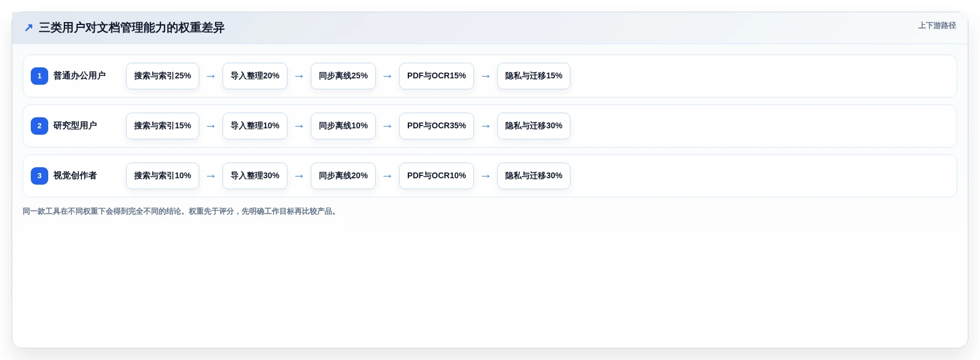Click the arrow after 搜索与索引10%

[x=211, y=176]
